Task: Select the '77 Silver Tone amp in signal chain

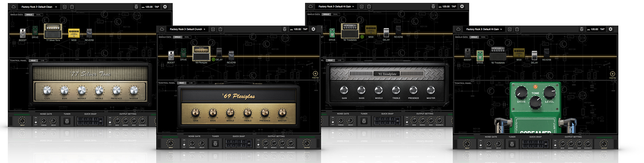Action: pyautogui.click(x=53, y=31)
